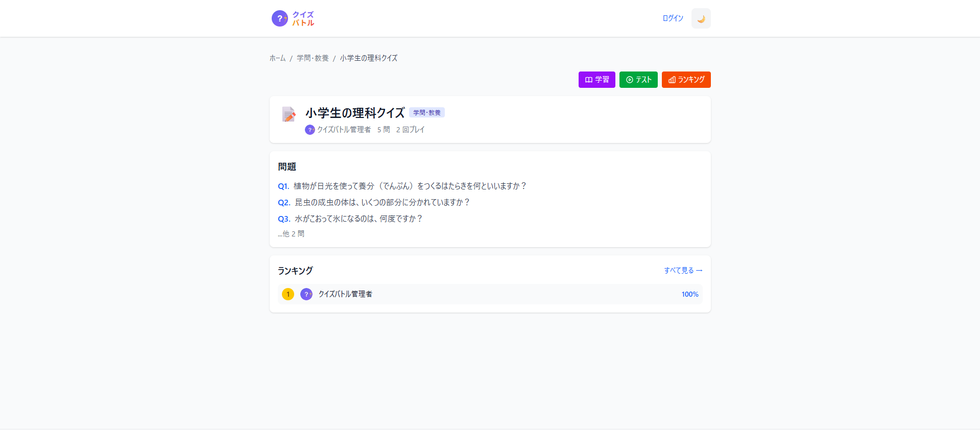Toggle dark mode with moon icon
The height and width of the screenshot is (430, 980).
701,18
